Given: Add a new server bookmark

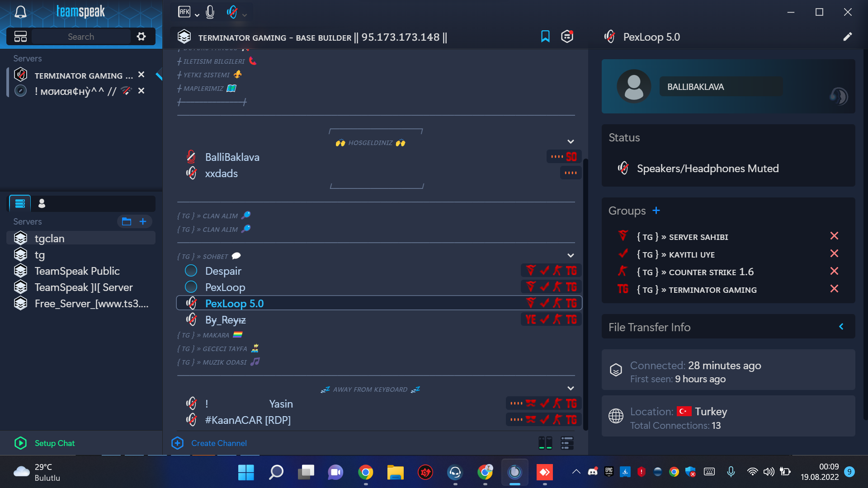Looking at the screenshot, I should click(x=143, y=221).
